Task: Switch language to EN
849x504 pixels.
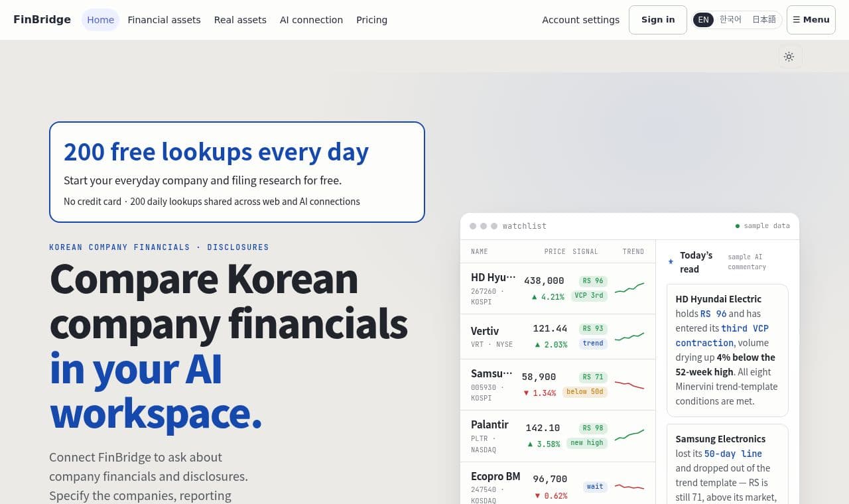Action: pyautogui.click(x=703, y=20)
